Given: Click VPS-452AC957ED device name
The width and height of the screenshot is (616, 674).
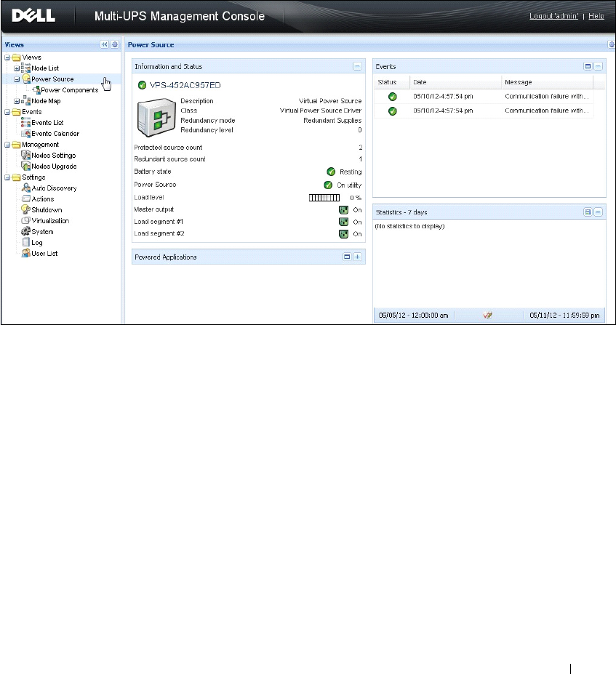Looking at the screenshot, I should coord(185,85).
